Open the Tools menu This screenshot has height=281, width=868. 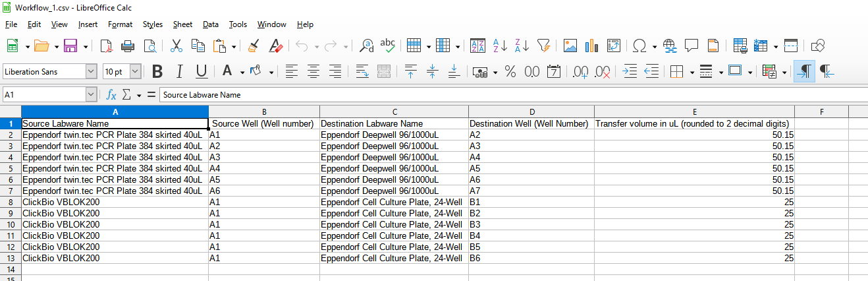coord(238,24)
